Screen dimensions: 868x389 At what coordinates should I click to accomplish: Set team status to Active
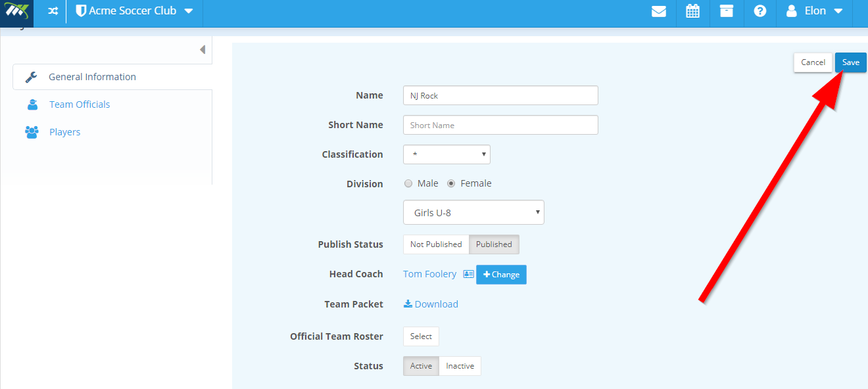coord(421,366)
